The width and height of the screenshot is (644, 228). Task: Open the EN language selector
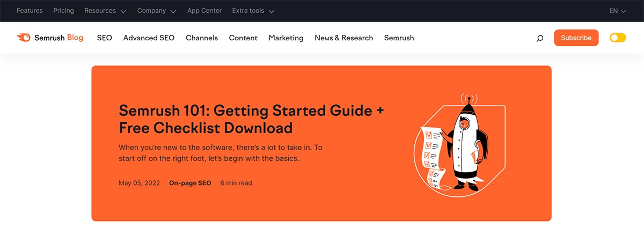[x=618, y=11]
